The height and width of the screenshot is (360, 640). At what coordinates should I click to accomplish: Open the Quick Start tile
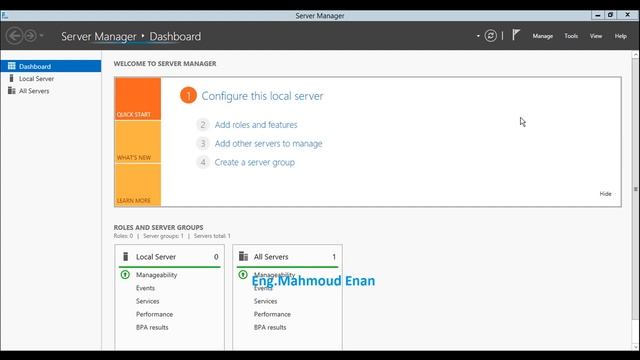pyautogui.click(x=138, y=99)
